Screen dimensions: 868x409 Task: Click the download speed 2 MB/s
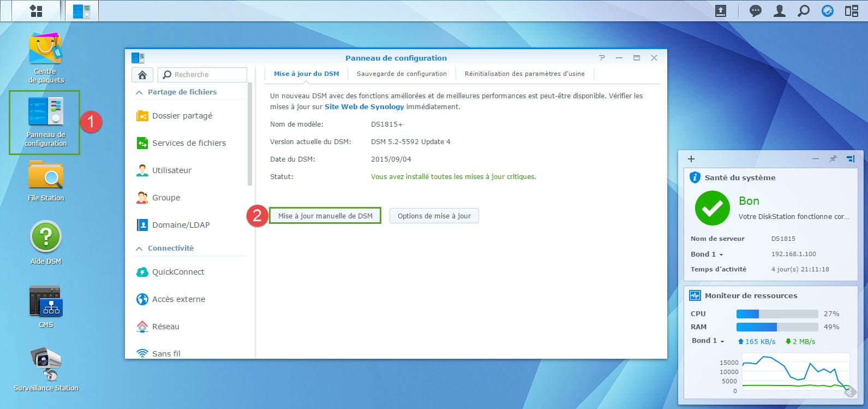800,341
